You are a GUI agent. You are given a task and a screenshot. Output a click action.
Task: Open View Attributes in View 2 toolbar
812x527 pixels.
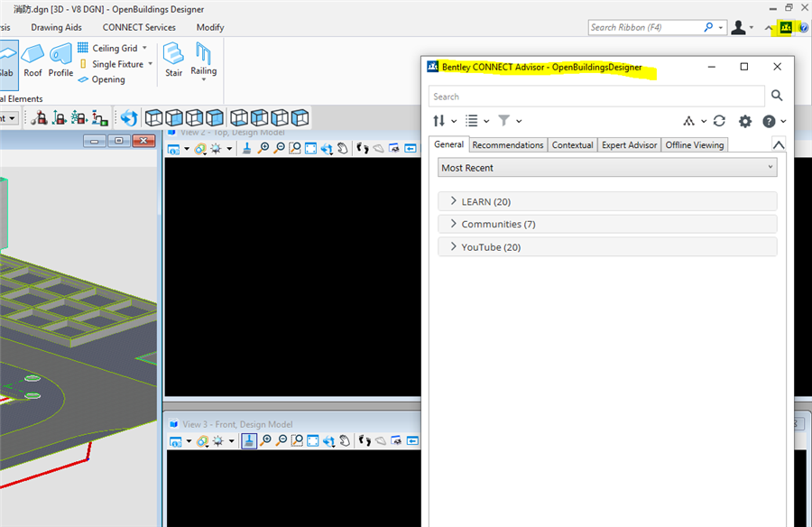[x=174, y=149]
